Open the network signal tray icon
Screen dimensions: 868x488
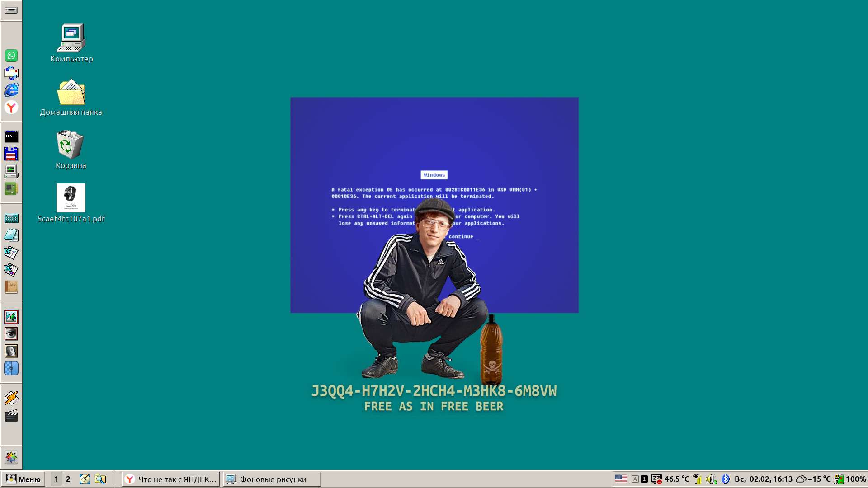coord(698,479)
